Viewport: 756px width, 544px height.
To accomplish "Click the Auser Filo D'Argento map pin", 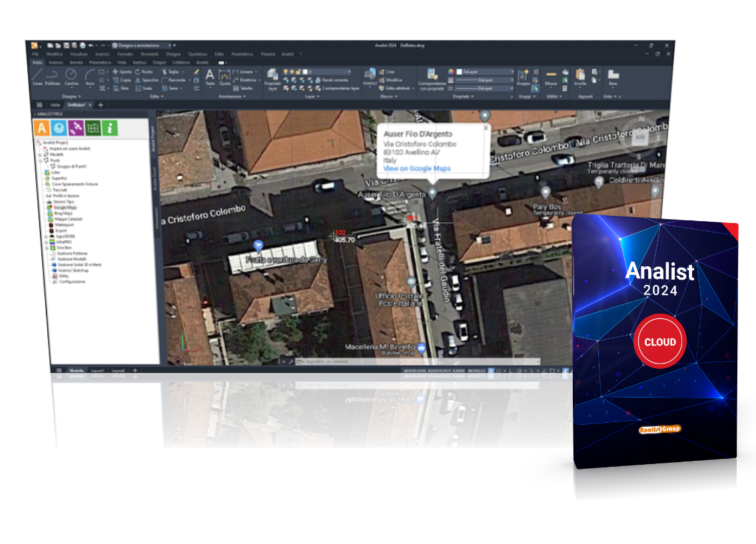I will 432,192.
